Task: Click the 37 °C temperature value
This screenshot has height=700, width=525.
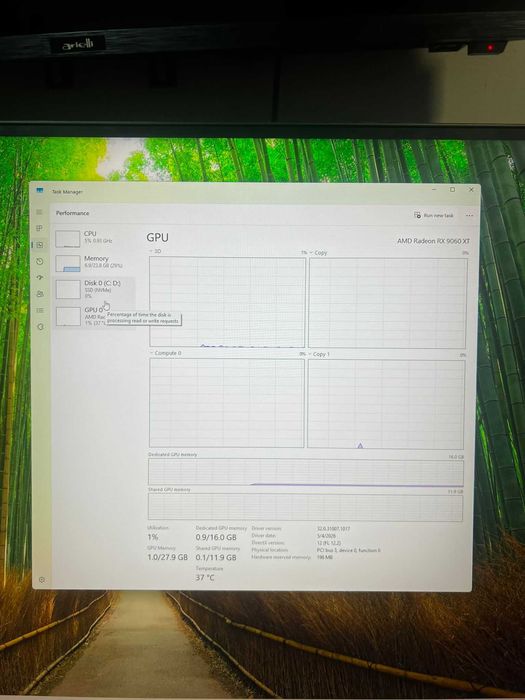Action: pos(205,578)
